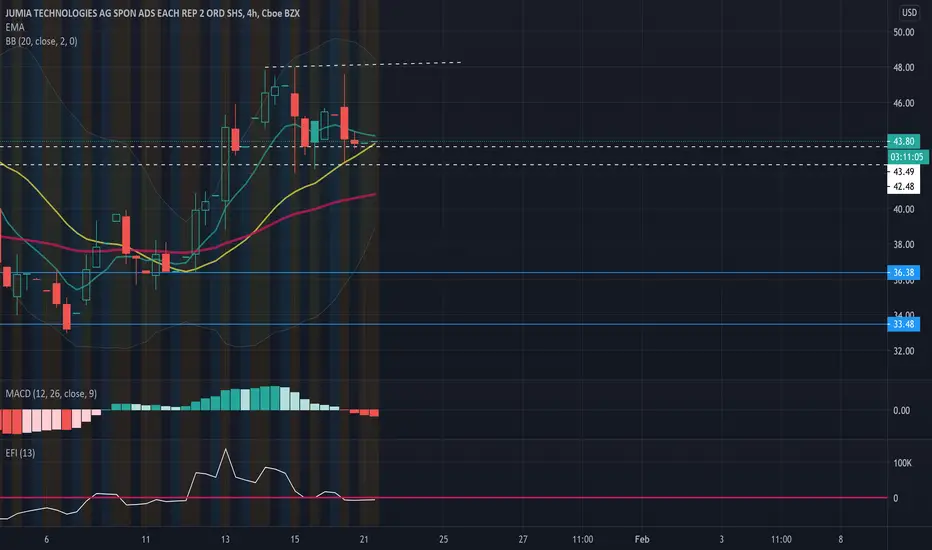This screenshot has height=550, width=932.
Task: Select the EMA indicator label
Action: coord(15,27)
